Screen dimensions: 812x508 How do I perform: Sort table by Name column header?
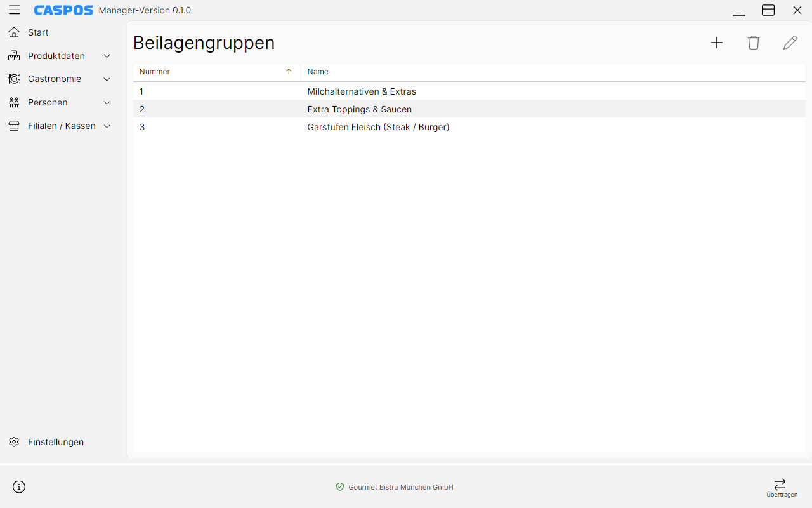[x=553, y=72]
